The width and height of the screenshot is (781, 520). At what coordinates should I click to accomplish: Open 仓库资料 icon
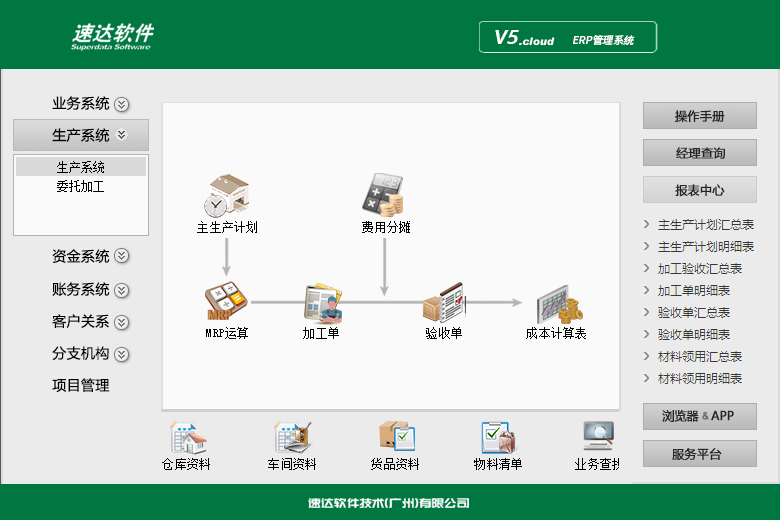tap(187, 438)
